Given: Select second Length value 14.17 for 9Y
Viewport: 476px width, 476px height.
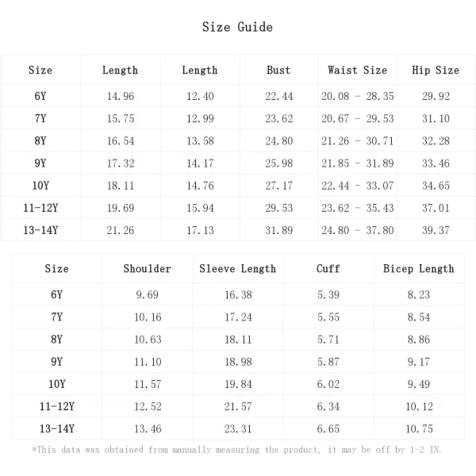Looking at the screenshot, I should [x=200, y=163].
